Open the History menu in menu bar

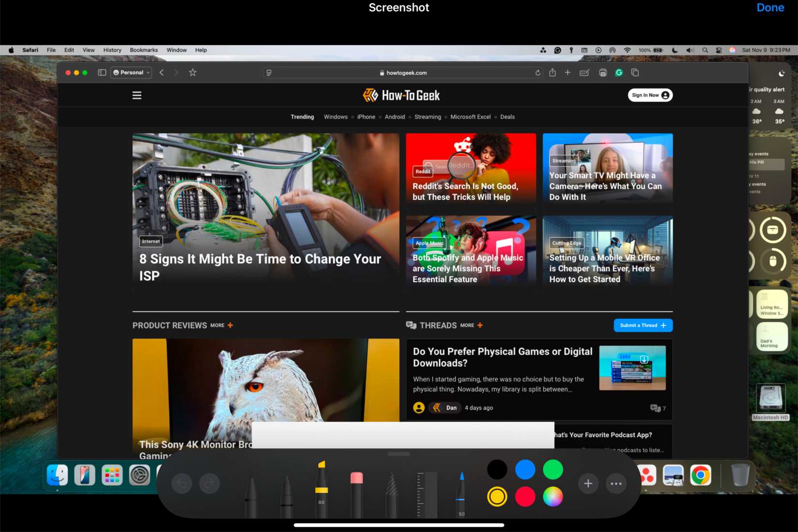112,50
